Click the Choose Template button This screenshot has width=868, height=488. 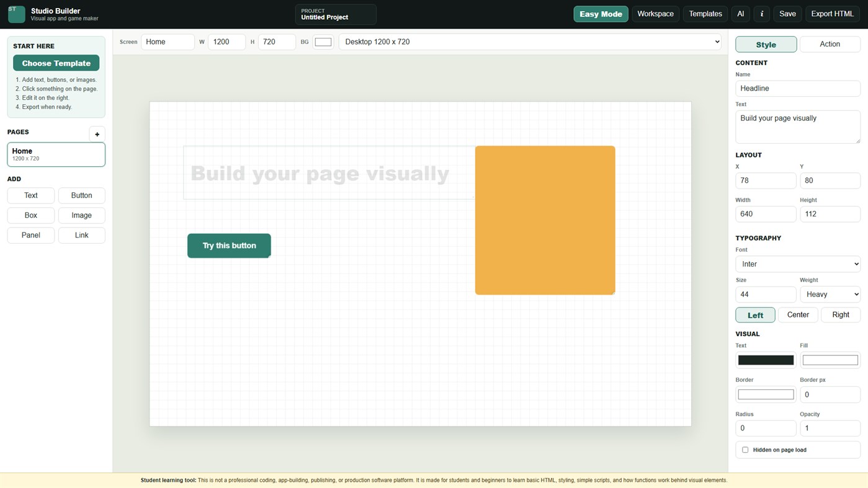tap(56, 63)
